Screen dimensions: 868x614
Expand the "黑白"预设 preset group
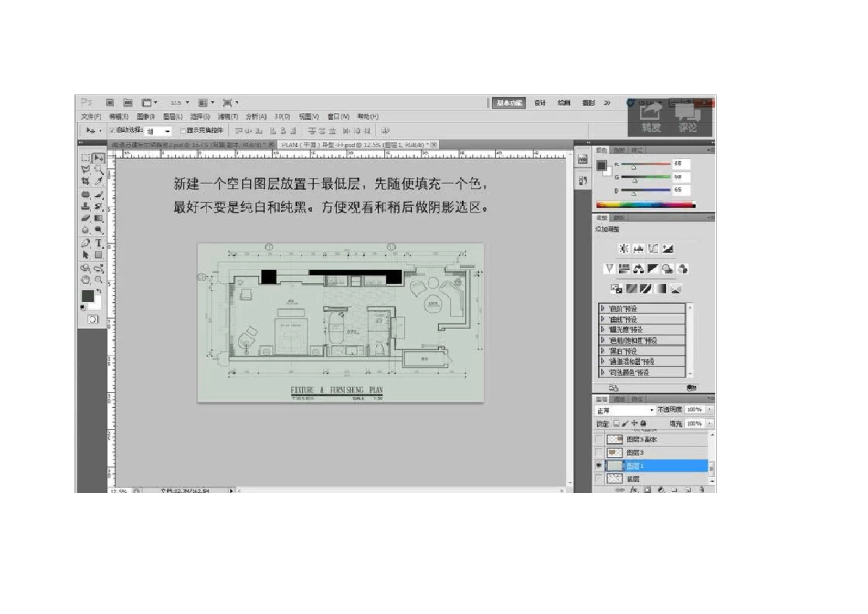pyautogui.click(x=603, y=351)
